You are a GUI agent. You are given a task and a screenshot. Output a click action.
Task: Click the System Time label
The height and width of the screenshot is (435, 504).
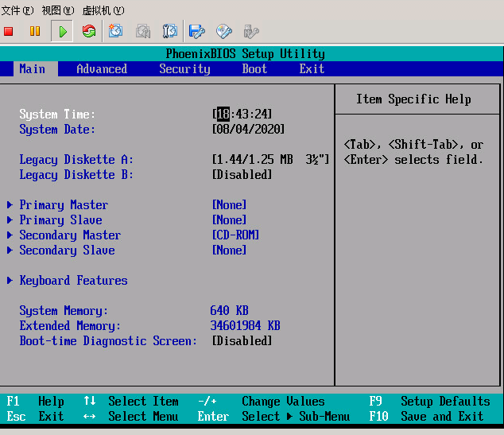point(57,115)
